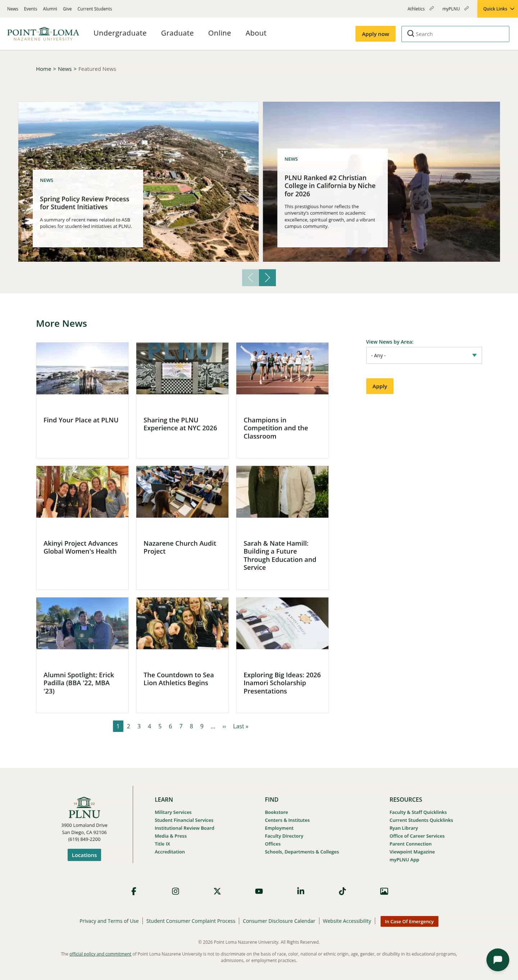The width and height of the screenshot is (518, 980).
Task: Open the Instagram icon link
Action: click(x=176, y=891)
